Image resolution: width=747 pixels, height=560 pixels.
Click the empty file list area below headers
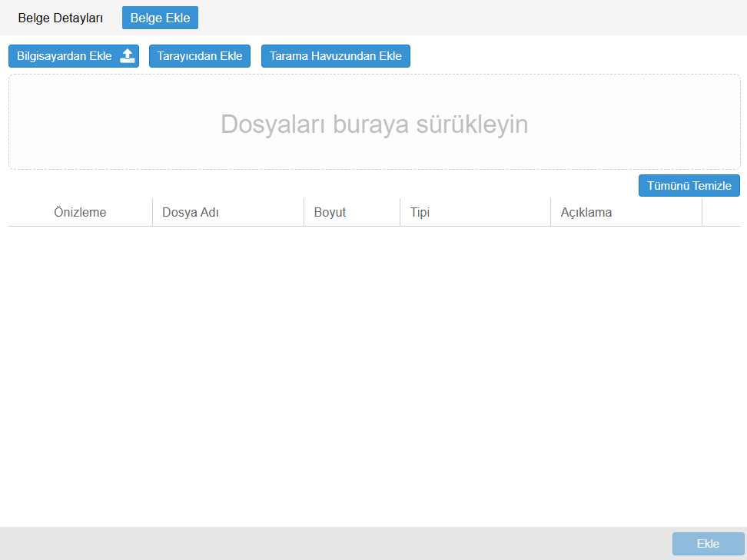point(373,369)
